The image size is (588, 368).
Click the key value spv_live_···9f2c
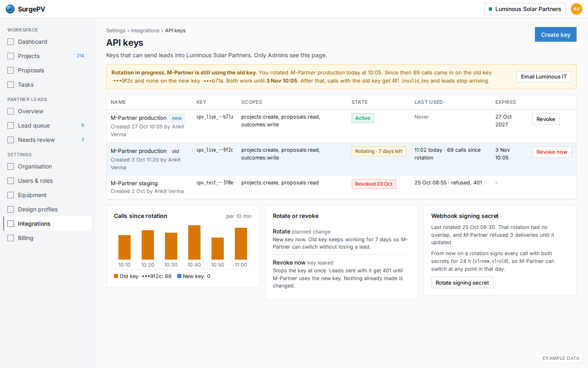pos(215,150)
